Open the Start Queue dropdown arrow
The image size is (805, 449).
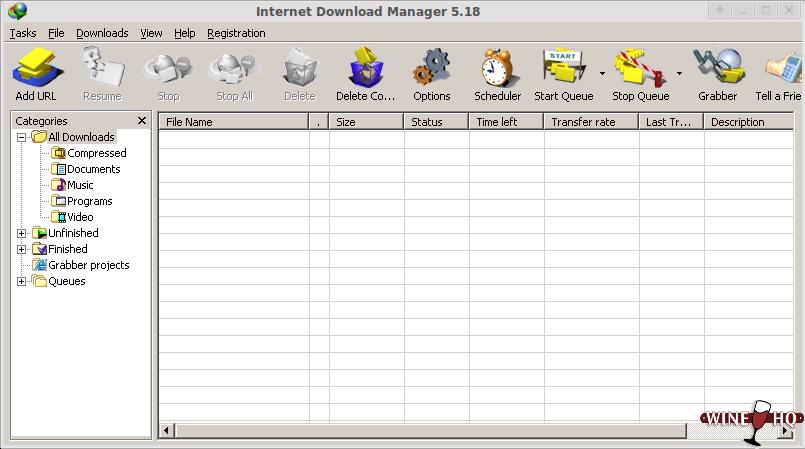(x=602, y=73)
